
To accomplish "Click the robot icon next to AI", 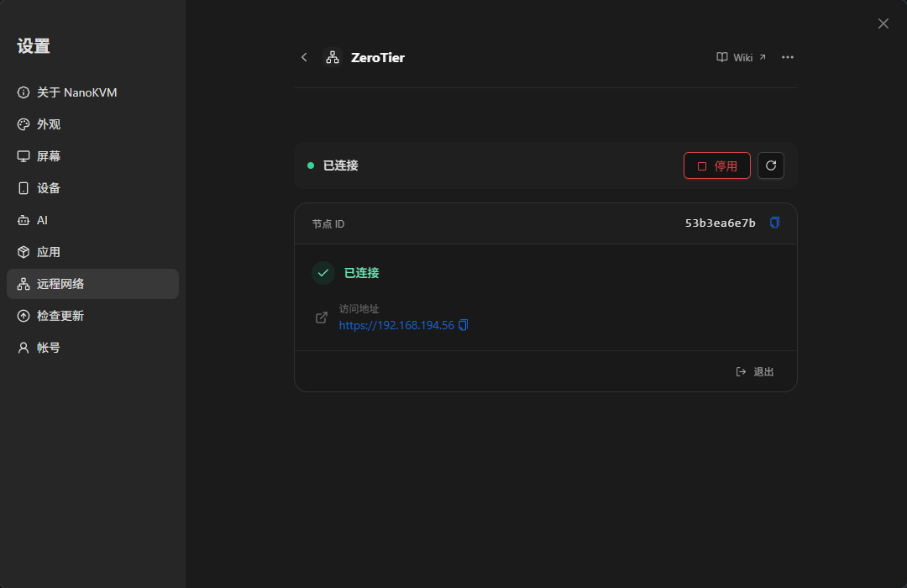I will tap(24, 220).
